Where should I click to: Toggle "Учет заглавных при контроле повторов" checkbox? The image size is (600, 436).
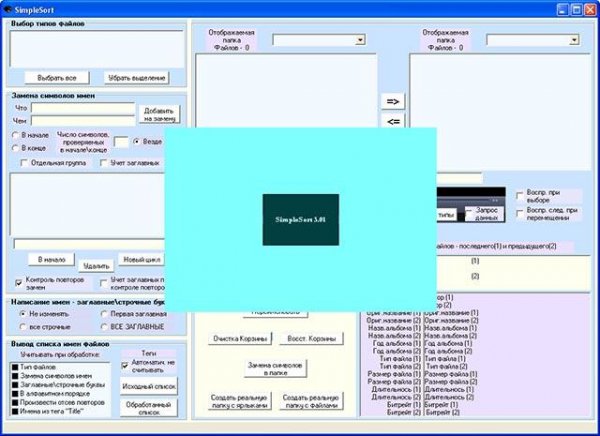coord(103,283)
